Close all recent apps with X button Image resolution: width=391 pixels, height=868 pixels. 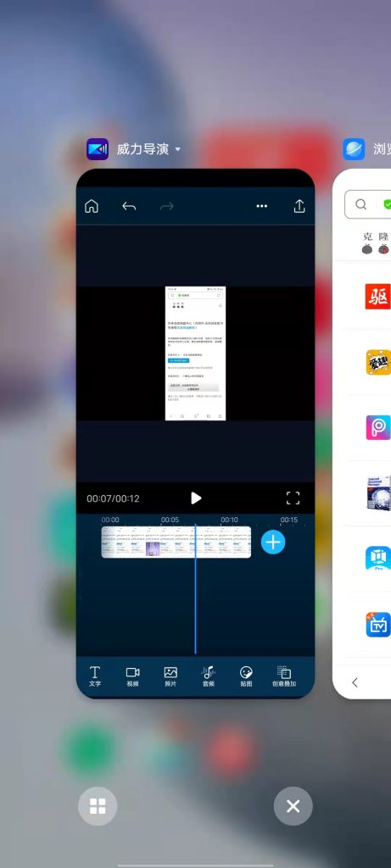click(293, 806)
